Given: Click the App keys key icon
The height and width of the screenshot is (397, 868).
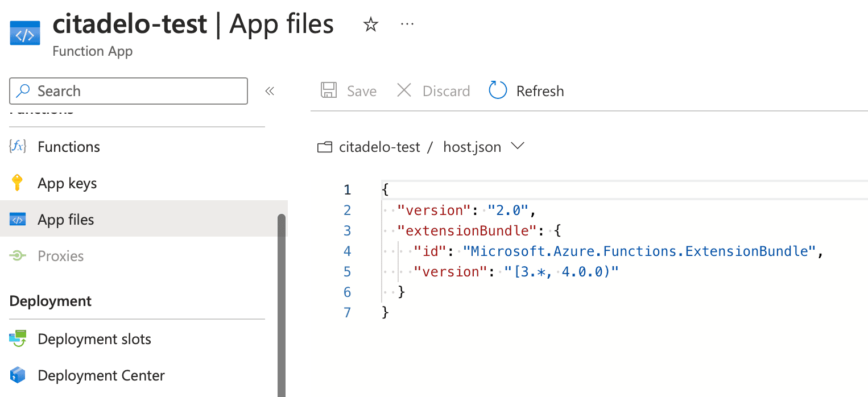Looking at the screenshot, I should tap(18, 183).
